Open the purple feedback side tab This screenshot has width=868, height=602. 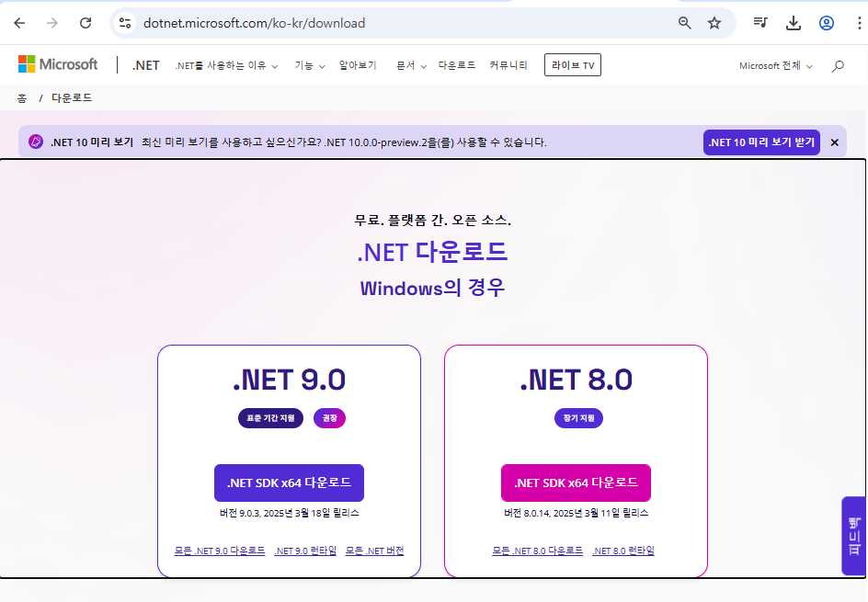point(853,536)
